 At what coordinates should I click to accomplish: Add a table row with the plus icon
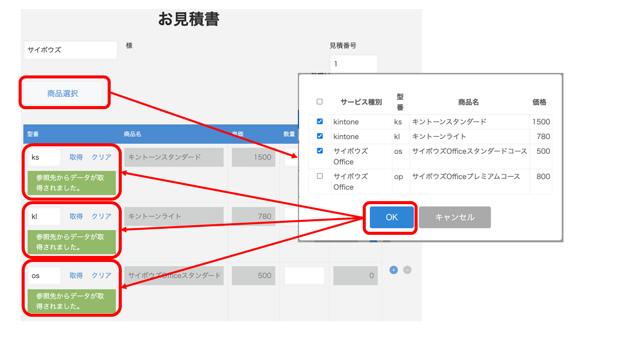point(393,270)
